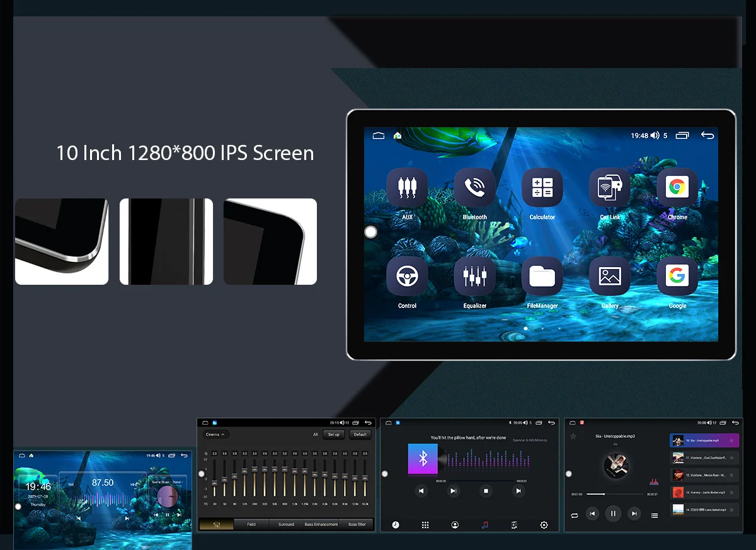Viewport: 756px width, 550px height.
Task: Select track 12 Vicetone _ Meron Ryan
Action: 704,475
